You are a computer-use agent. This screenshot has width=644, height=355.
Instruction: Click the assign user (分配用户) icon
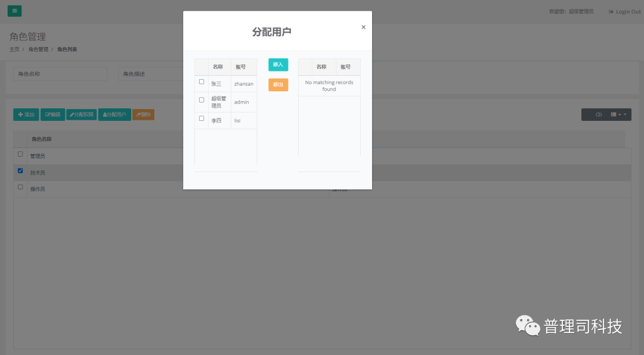[114, 114]
